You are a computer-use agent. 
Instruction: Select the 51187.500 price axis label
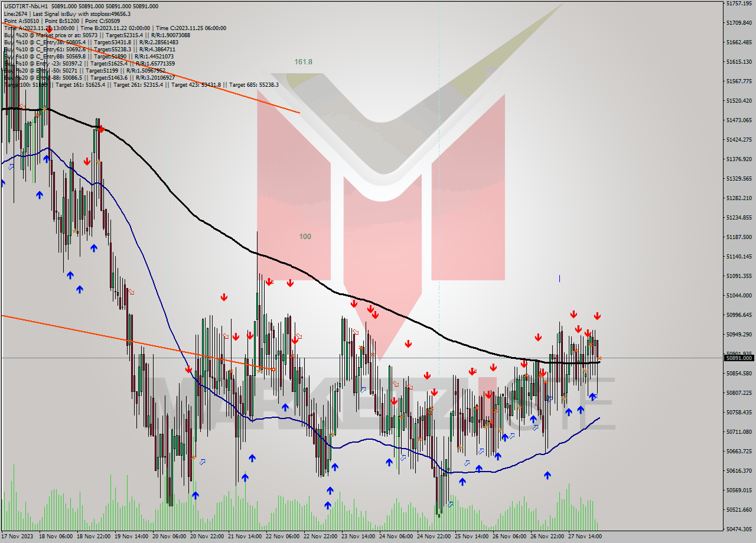pyautogui.click(x=739, y=237)
